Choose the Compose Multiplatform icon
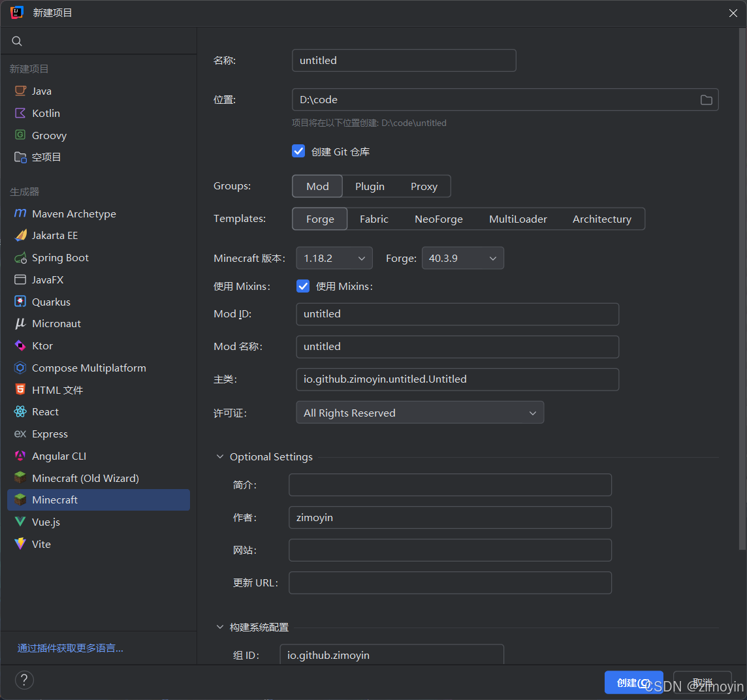Viewport: 747px width, 700px height. 20,368
